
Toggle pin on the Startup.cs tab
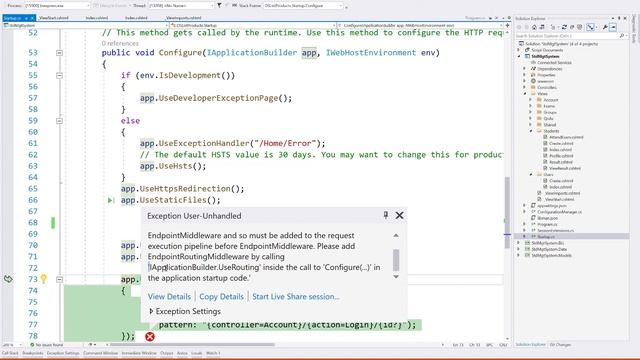click(x=26, y=18)
